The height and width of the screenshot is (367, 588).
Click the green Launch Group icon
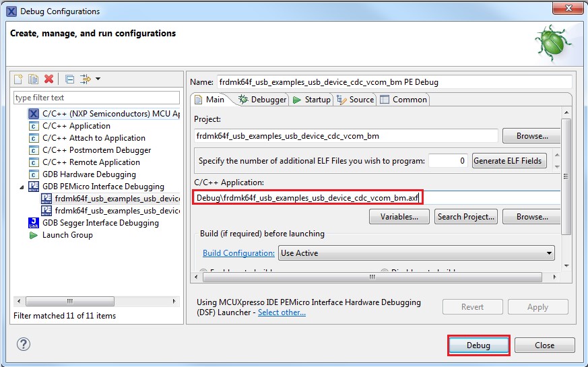pos(34,235)
